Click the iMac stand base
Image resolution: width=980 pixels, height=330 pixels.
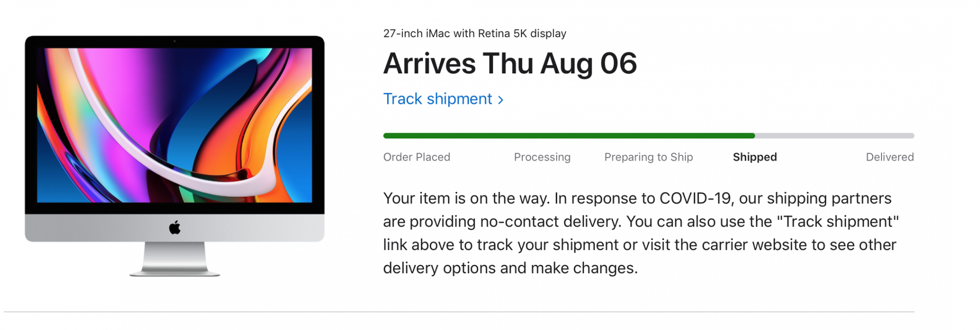(174, 271)
